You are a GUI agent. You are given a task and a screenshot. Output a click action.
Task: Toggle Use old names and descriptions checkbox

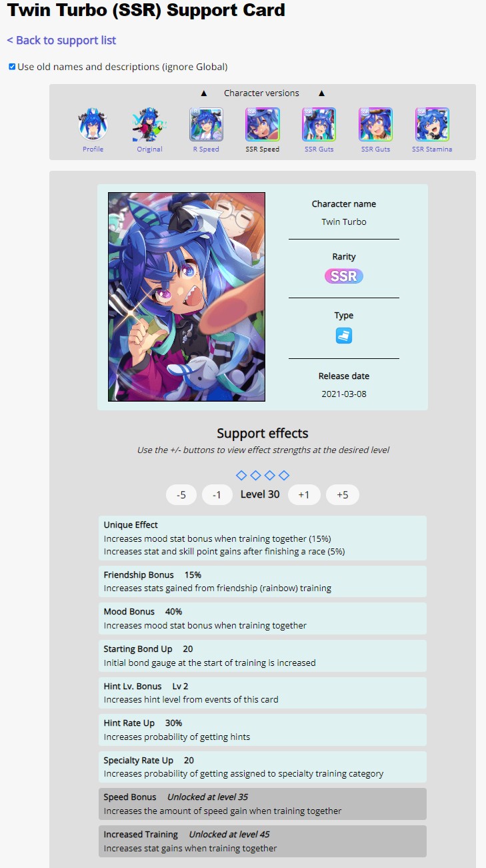pos(12,67)
